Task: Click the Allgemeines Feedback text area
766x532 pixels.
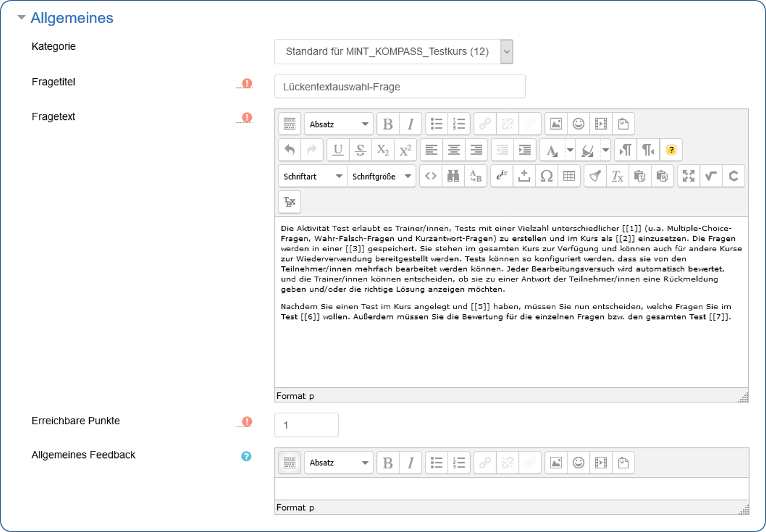Action: point(512,489)
